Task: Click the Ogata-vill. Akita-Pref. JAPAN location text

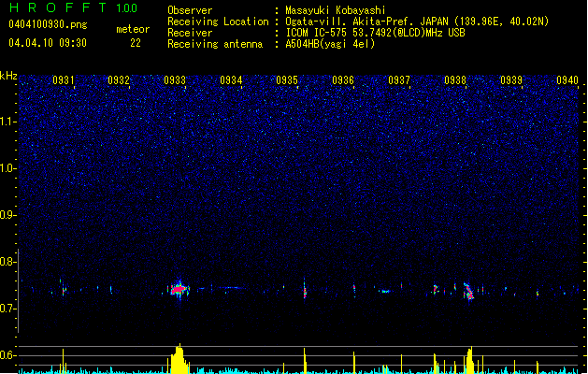Action: click(366, 22)
